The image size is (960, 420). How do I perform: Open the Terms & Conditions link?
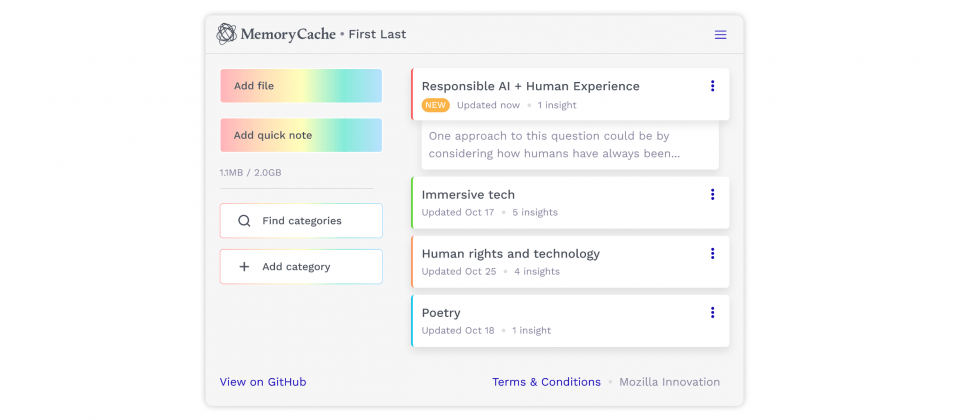[546, 382]
